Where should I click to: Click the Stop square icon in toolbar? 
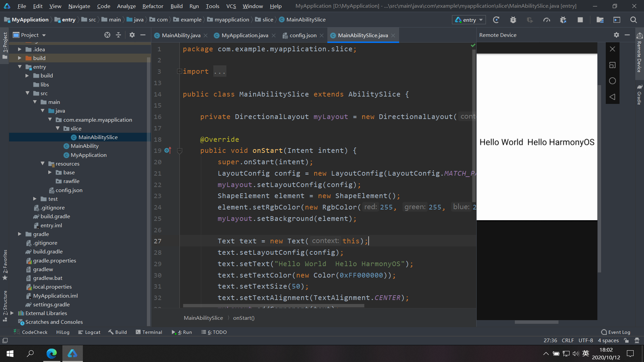coord(580,20)
